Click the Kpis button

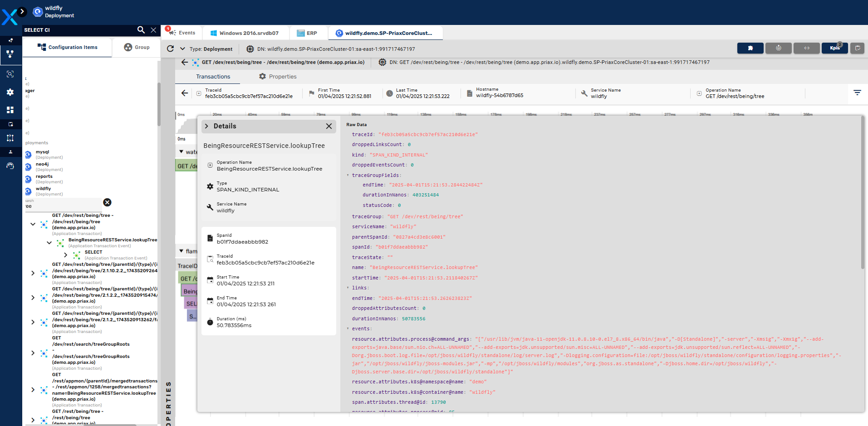(x=834, y=48)
